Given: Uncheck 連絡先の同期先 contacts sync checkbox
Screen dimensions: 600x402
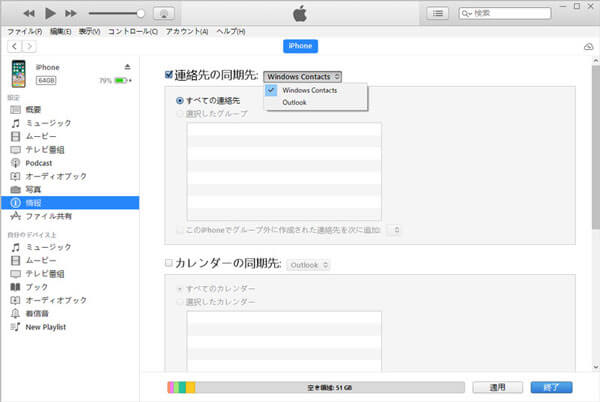Looking at the screenshot, I should point(168,74).
